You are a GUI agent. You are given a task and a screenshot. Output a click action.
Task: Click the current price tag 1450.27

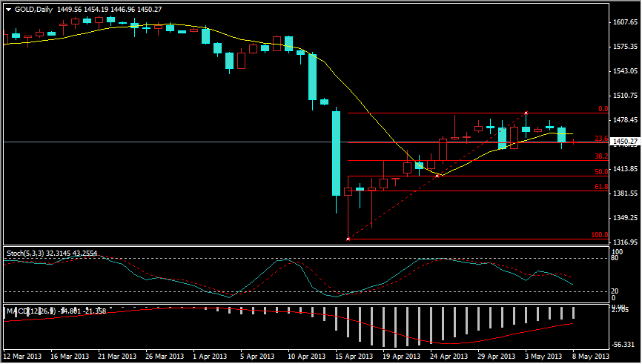[x=626, y=142]
